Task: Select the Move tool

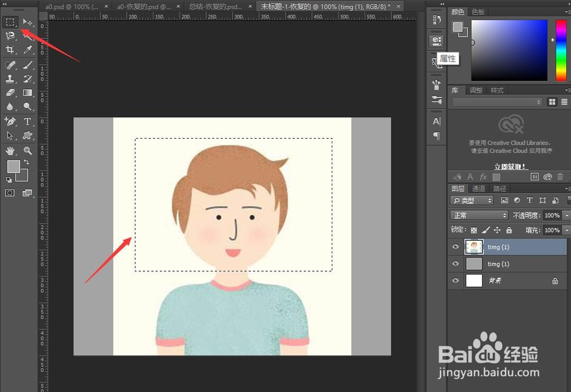Action: [x=27, y=22]
